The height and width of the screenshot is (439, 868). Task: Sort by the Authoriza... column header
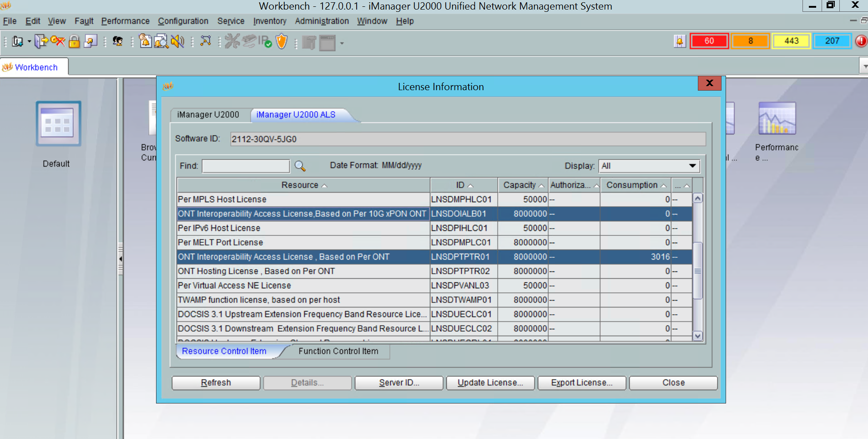[x=575, y=185]
